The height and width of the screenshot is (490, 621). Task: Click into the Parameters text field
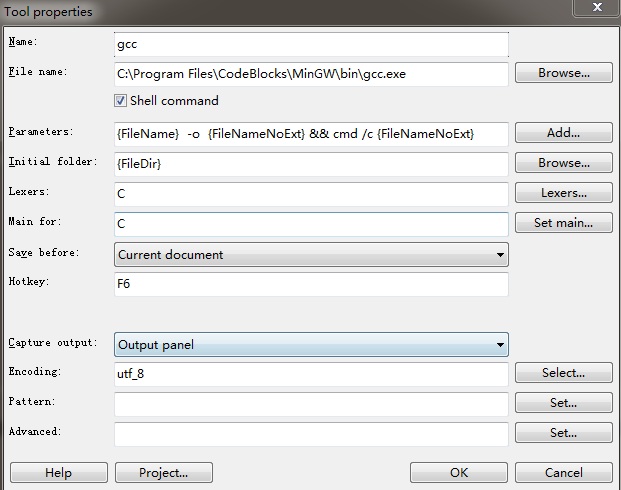[311, 133]
